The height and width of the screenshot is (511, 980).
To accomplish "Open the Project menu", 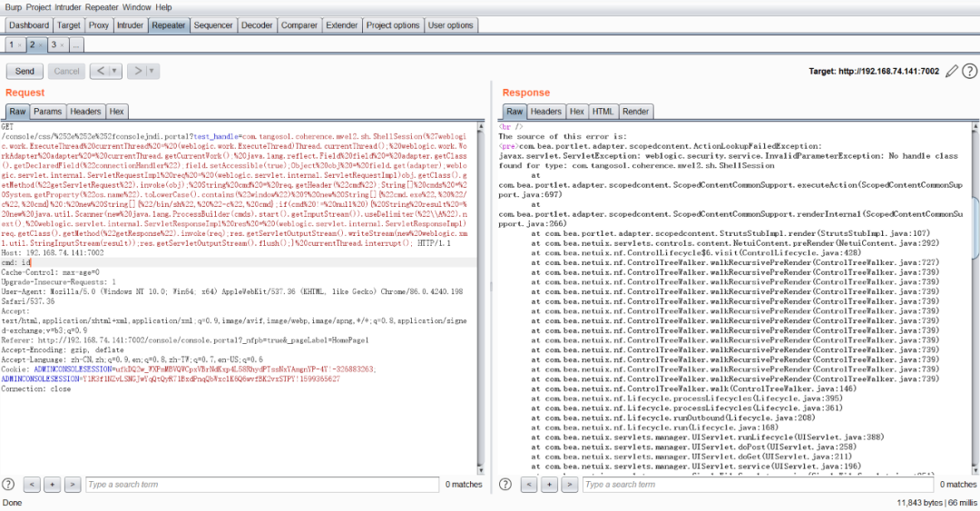I will pos(38,7).
